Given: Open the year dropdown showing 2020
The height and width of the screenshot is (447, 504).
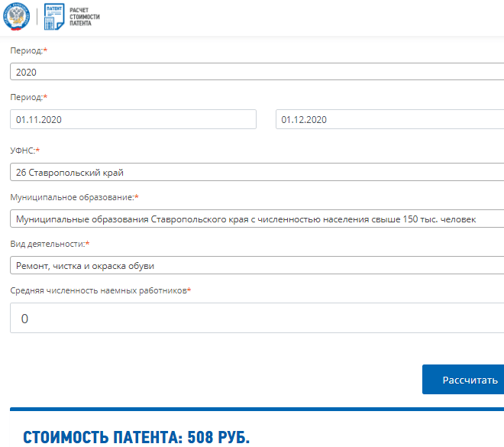Looking at the screenshot, I should coord(257,72).
